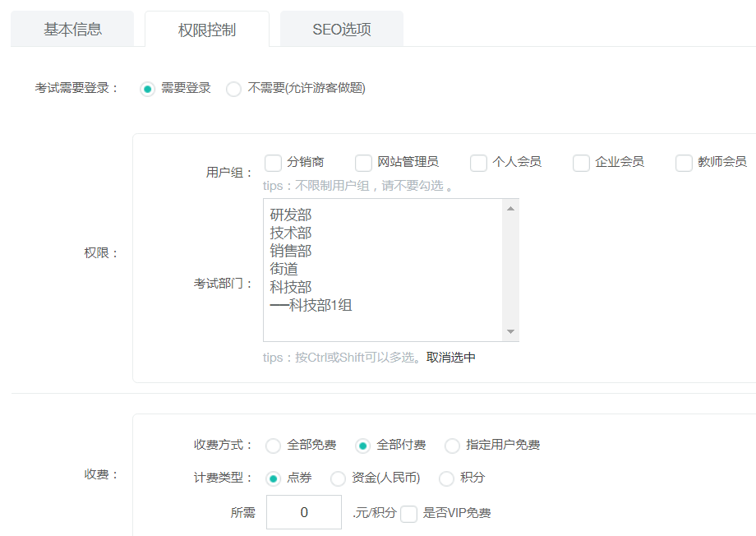Click the 所需 amount input field

[x=303, y=512]
